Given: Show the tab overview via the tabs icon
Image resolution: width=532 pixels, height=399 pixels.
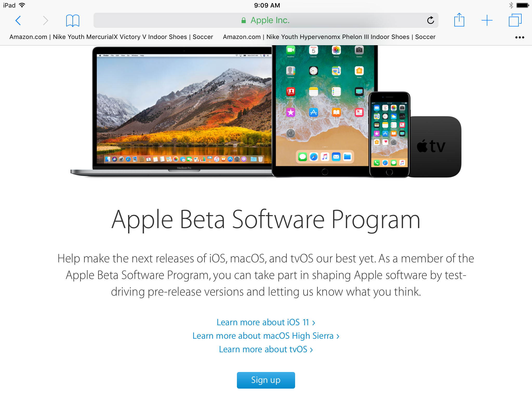Looking at the screenshot, I should [x=515, y=20].
